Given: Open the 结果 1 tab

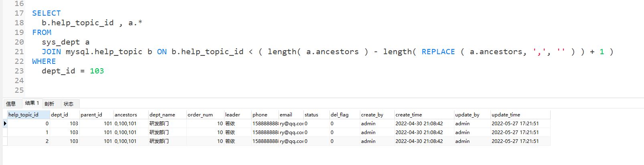Looking at the screenshot, I should click(x=32, y=103).
